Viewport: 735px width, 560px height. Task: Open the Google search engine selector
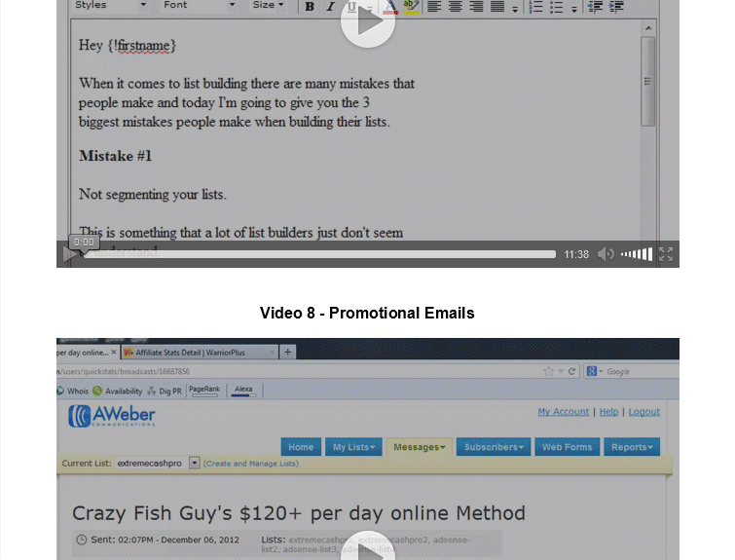point(595,371)
